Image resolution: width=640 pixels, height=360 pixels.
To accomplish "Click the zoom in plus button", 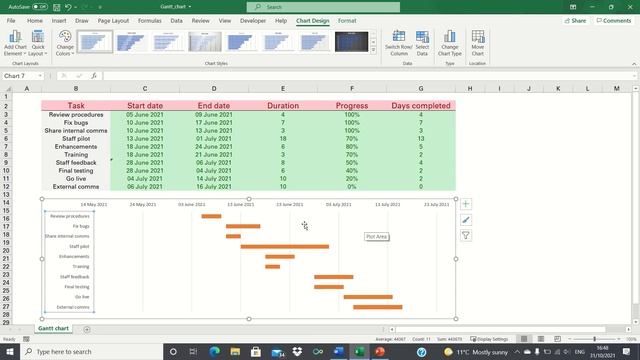I will 619,339.
